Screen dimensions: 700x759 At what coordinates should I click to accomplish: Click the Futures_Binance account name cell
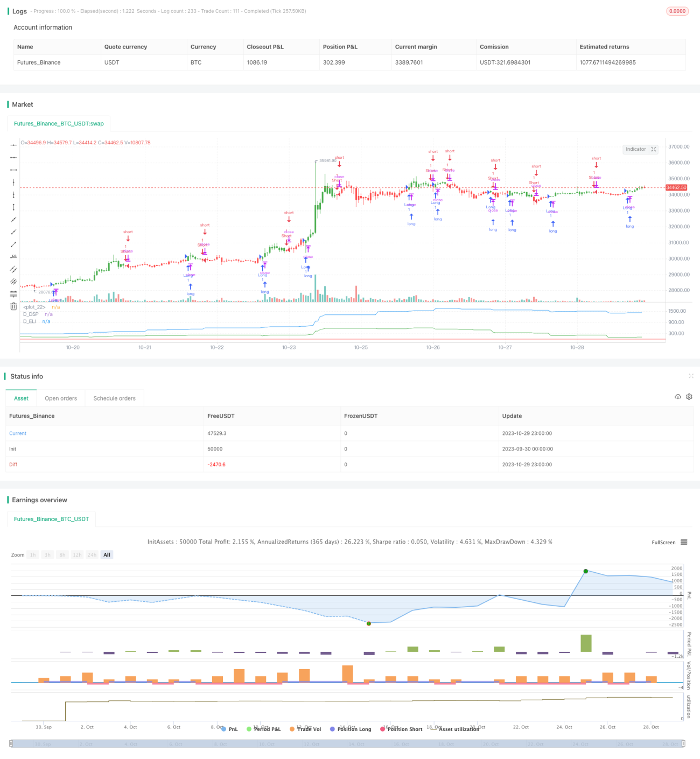[39, 62]
